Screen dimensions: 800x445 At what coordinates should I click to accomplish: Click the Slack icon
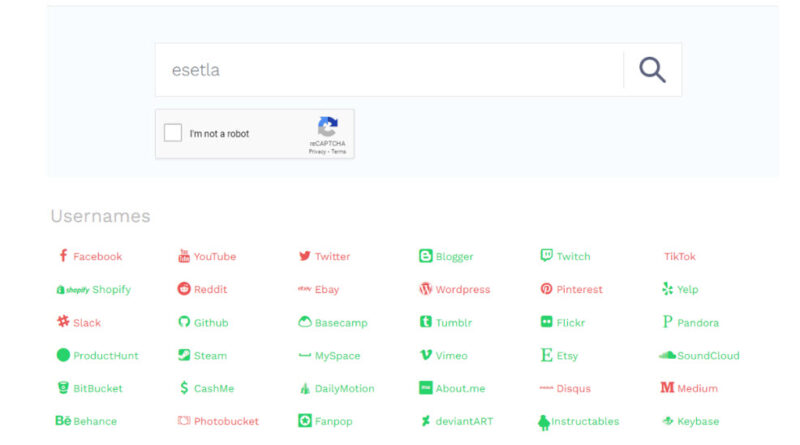tap(63, 322)
